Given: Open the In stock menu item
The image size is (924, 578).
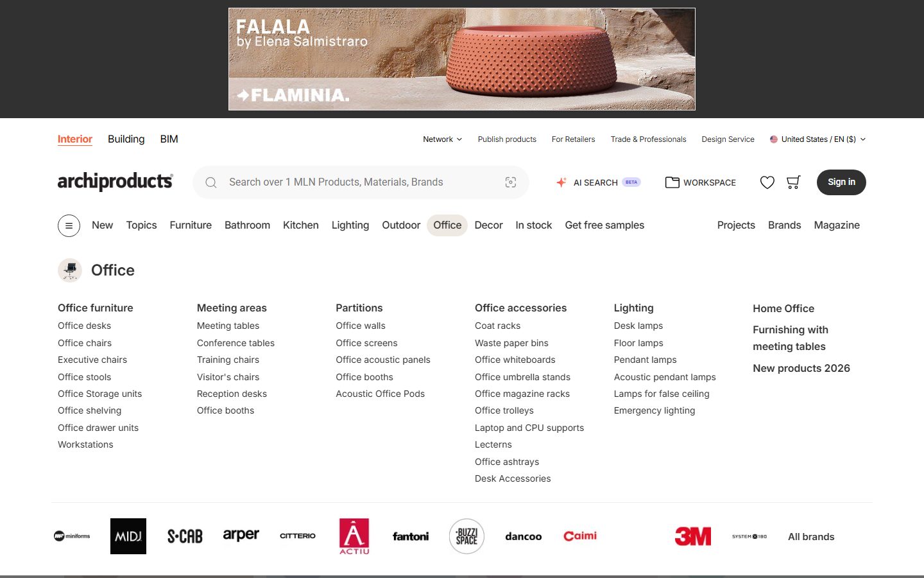Looking at the screenshot, I should pos(534,225).
